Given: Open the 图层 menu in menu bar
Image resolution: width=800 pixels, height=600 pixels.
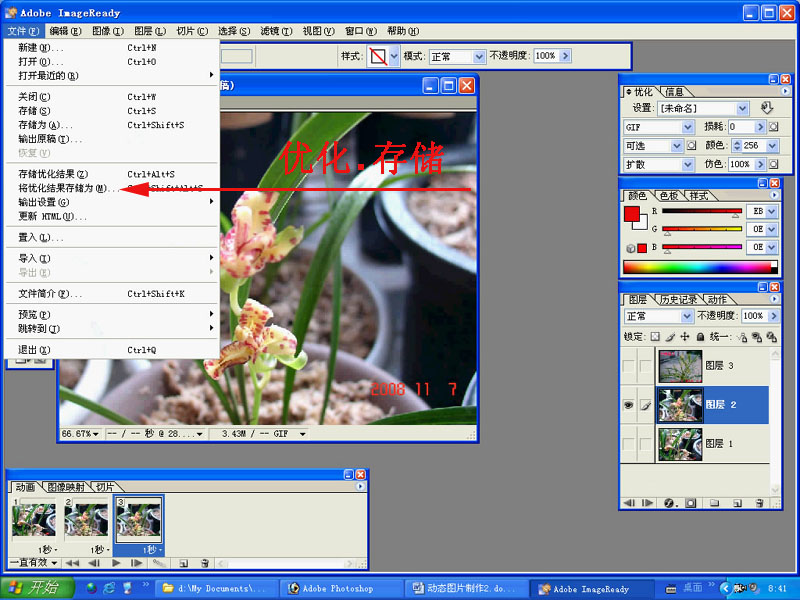Looking at the screenshot, I should 150,31.
